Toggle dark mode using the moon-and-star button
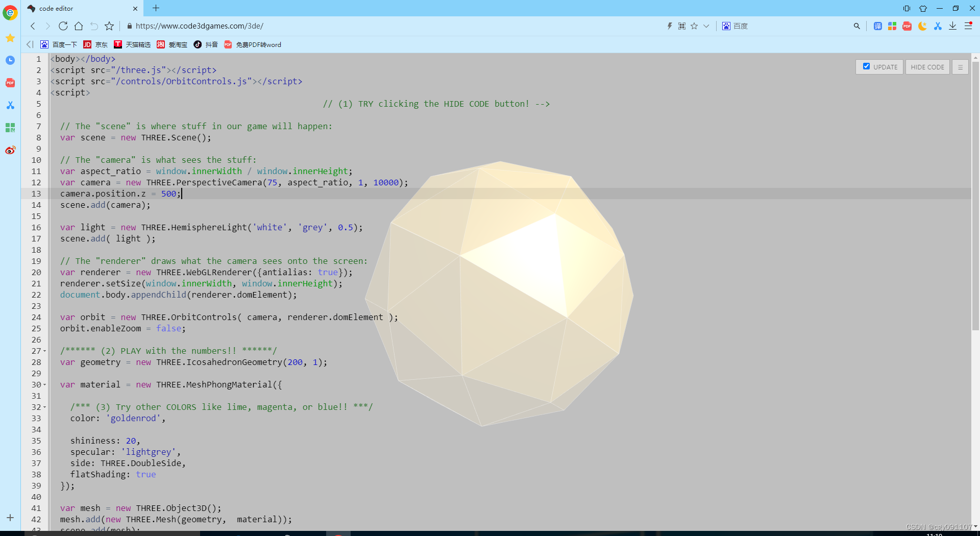 pyautogui.click(x=922, y=26)
